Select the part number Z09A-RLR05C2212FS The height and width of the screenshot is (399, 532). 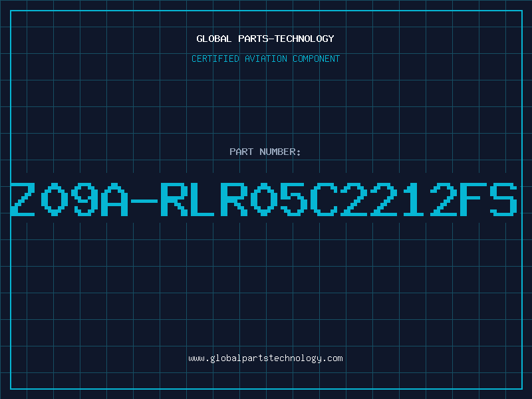pos(263,199)
